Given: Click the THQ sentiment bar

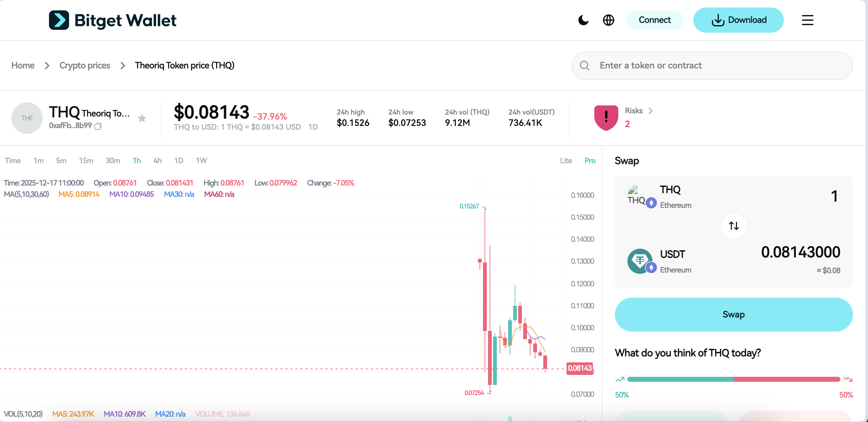Looking at the screenshot, I should [733, 380].
